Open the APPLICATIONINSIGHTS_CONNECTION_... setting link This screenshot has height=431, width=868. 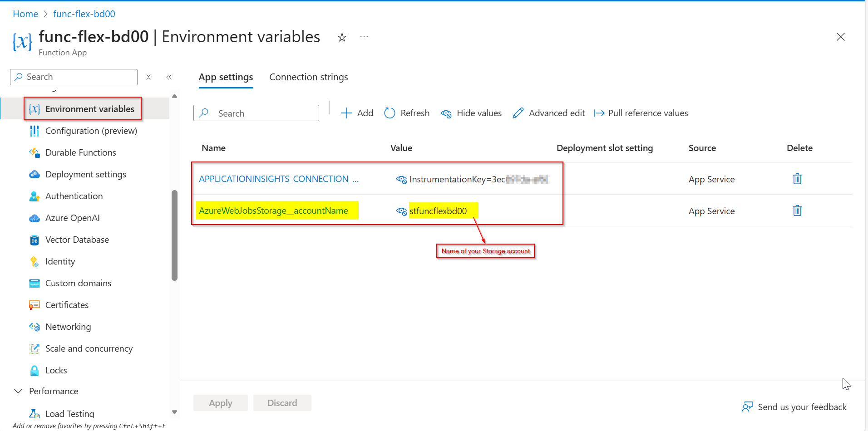point(279,179)
